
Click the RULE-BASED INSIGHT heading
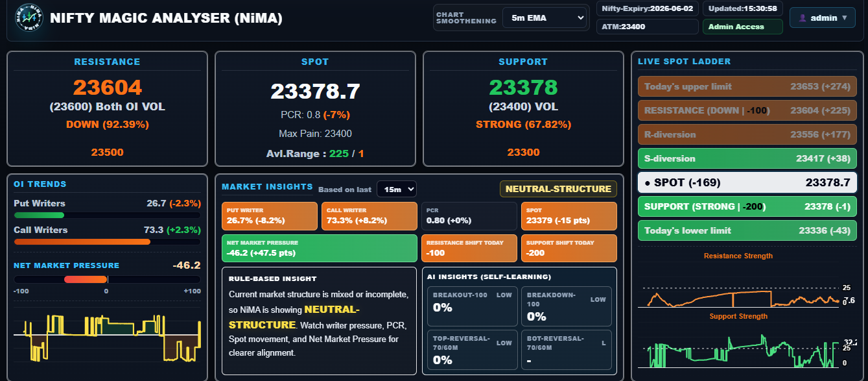272,278
